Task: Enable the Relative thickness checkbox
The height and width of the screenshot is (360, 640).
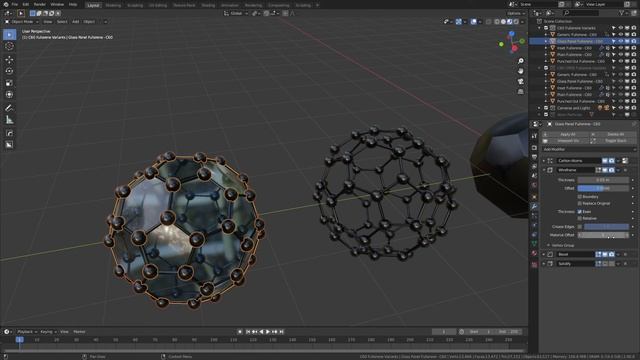Action: click(580, 218)
